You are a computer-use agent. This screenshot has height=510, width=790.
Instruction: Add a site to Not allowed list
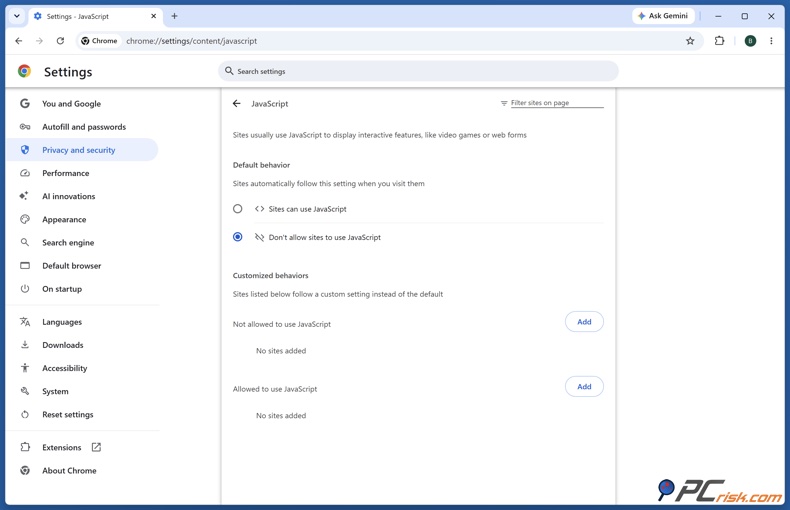coord(584,322)
